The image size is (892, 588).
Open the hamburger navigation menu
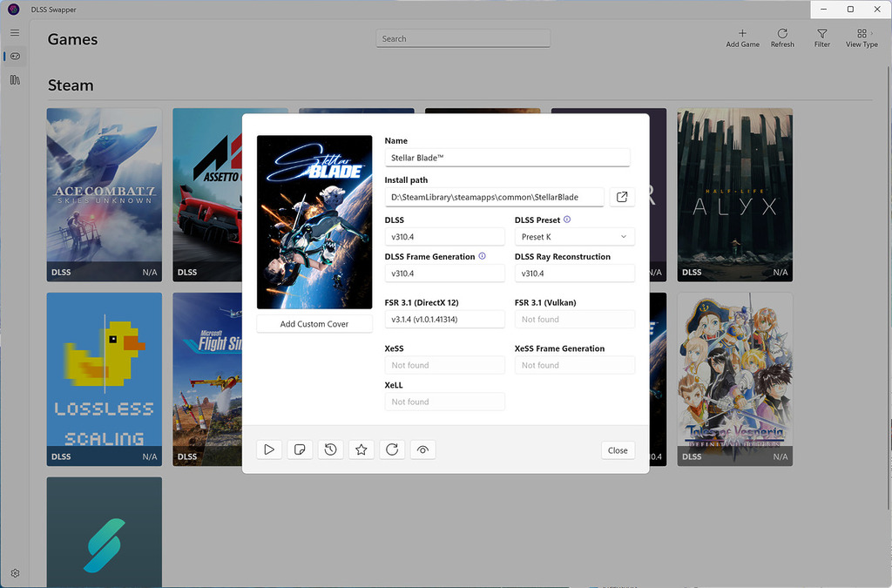pos(15,33)
